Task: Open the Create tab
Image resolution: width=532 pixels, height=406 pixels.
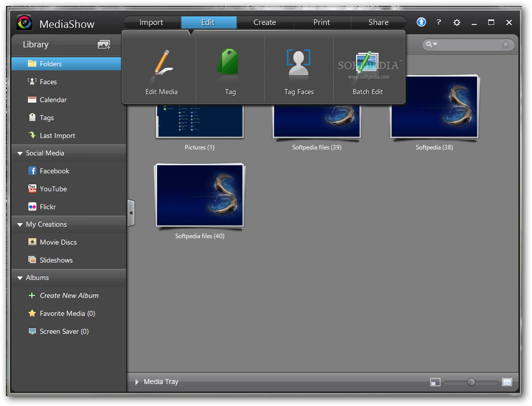Action: click(265, 22)
